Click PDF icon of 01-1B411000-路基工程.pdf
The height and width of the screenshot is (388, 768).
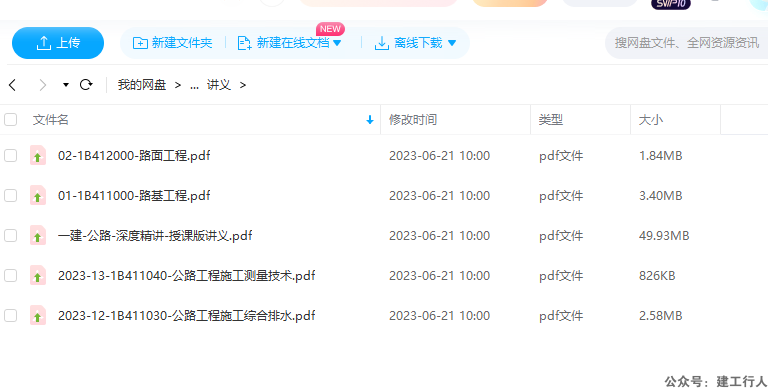[x=38, y=195]
